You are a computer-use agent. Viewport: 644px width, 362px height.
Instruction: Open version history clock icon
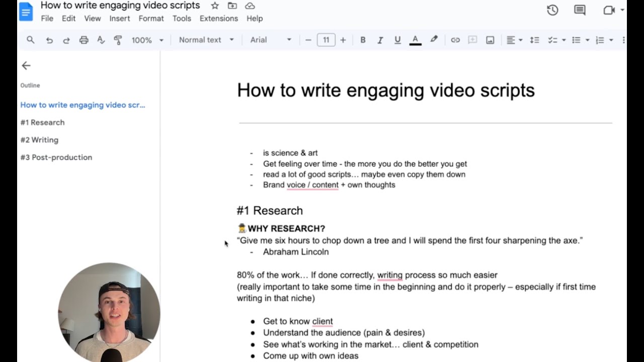click(x=552, y=10)
